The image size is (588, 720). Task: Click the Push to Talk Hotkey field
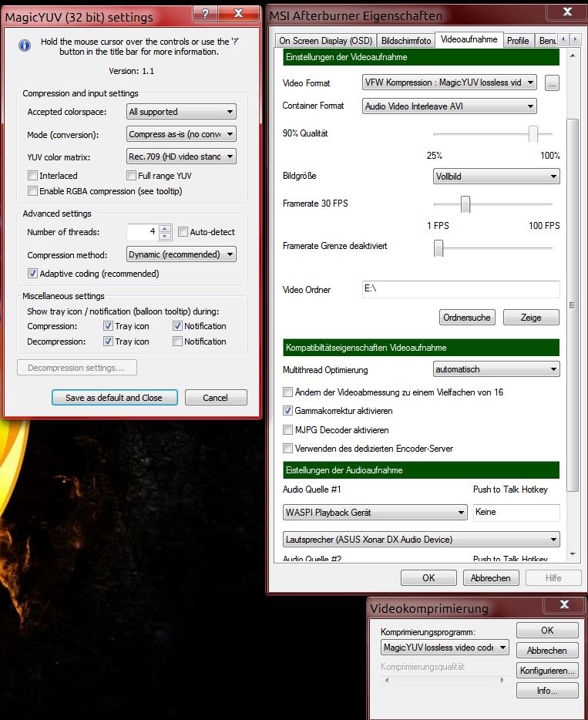(x=516, y=513)
